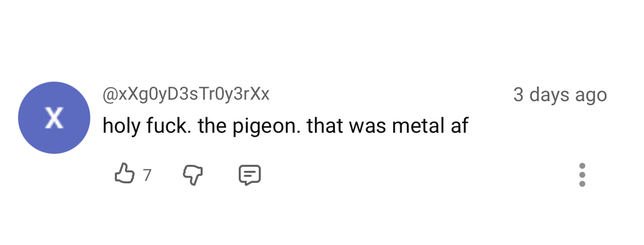Open the three-dot more options menu
The width and height of the screenshot is (644, 245).
(x=582, y=175)
